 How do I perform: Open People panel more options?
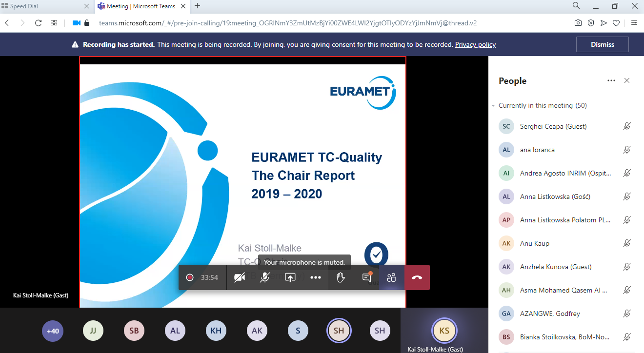[611, 80]
